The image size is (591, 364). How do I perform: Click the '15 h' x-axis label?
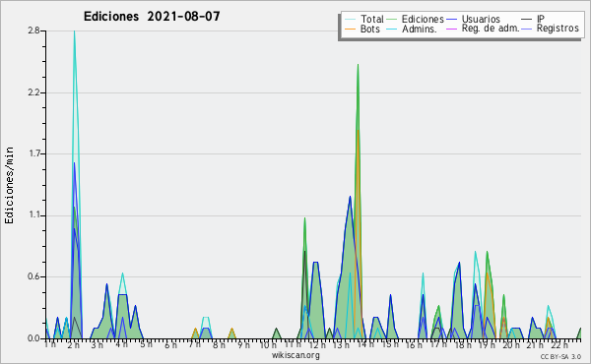coord(390,344)
